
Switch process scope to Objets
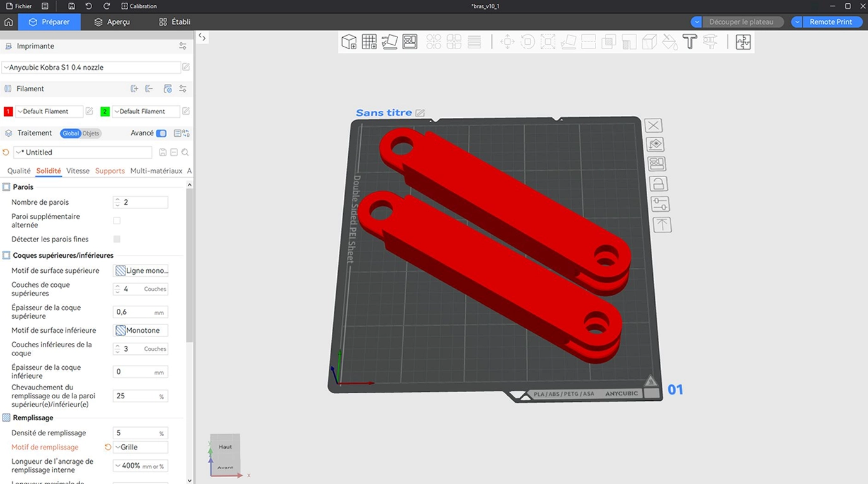coord(91,133)
